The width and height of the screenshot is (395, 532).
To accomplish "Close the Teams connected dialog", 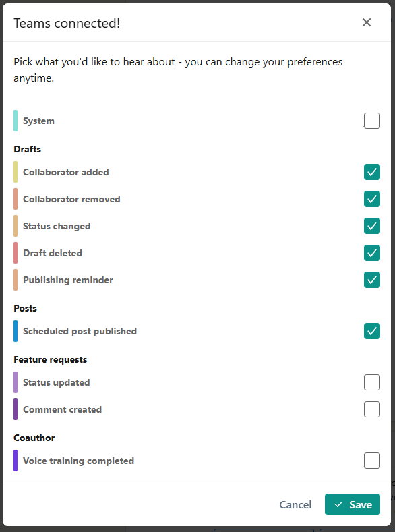I will (367, 22).
